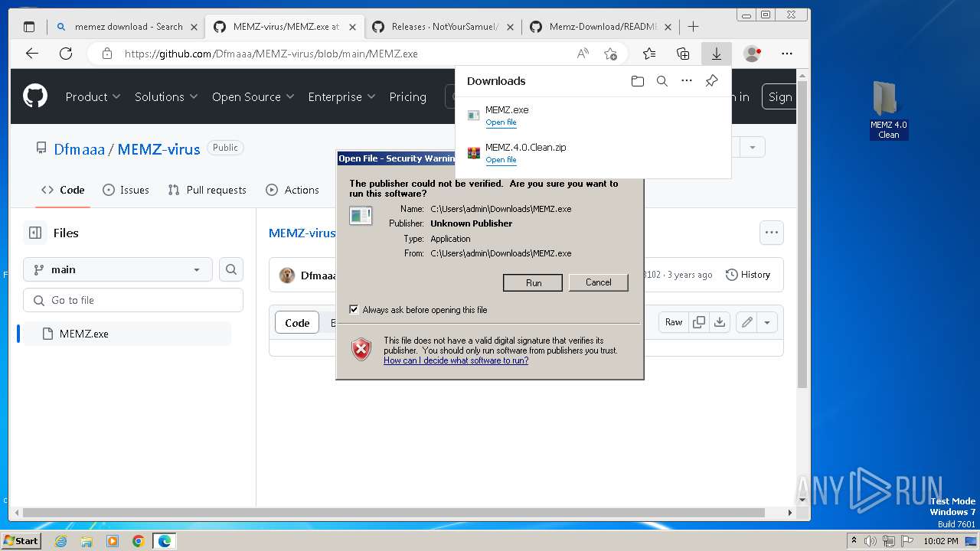Show hidden system tray icons arrow
The width and height of the screenshot is (980, 551).
(854, 541)
